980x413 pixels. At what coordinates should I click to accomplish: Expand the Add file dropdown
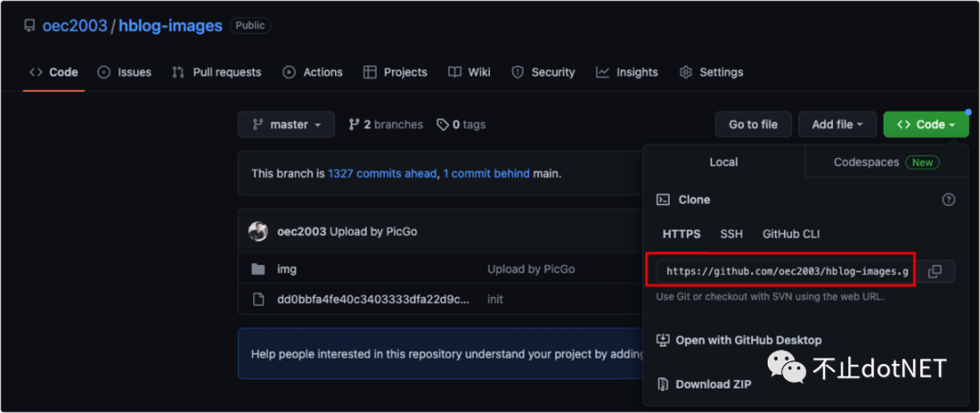[838, 124]
